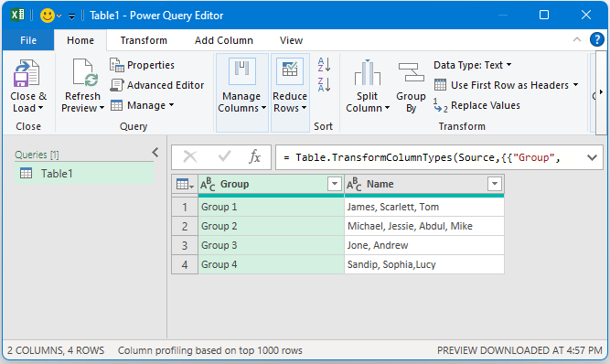Screen dimensions: 610x364
Task: Open the table corner menu icon
Action: tap(185, 184)
